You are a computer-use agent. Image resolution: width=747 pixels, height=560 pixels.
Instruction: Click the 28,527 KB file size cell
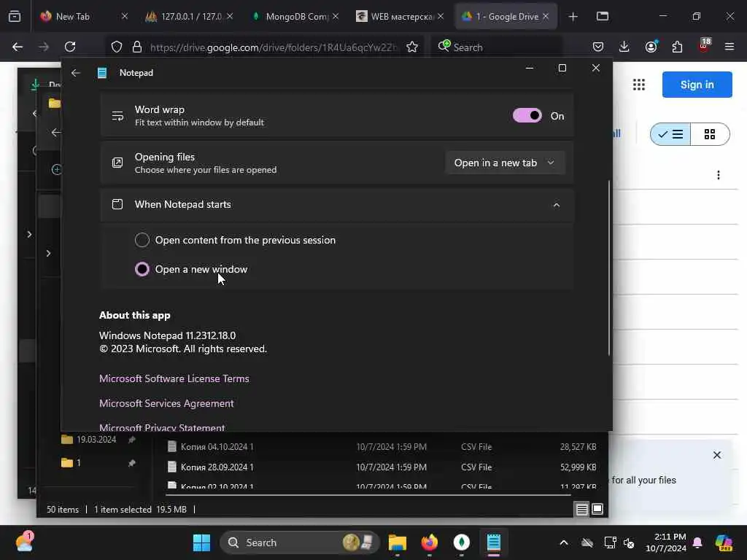point(578,447)
